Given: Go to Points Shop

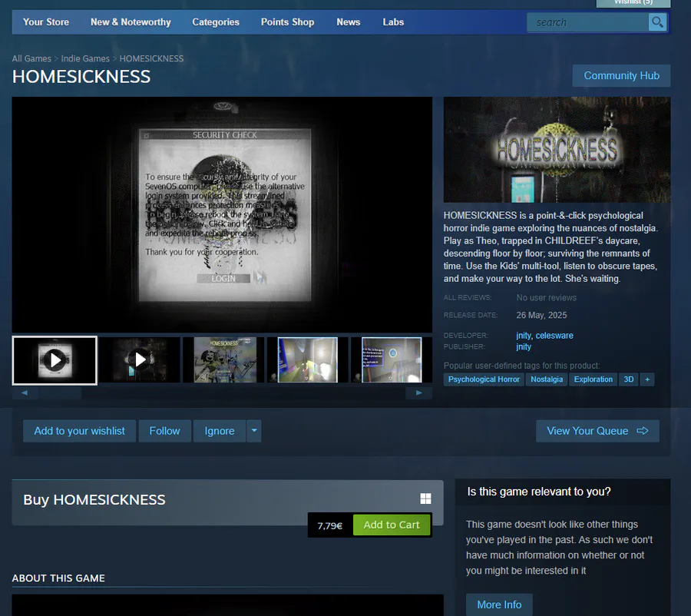Looking at the screenshot, I should [287, 22].
